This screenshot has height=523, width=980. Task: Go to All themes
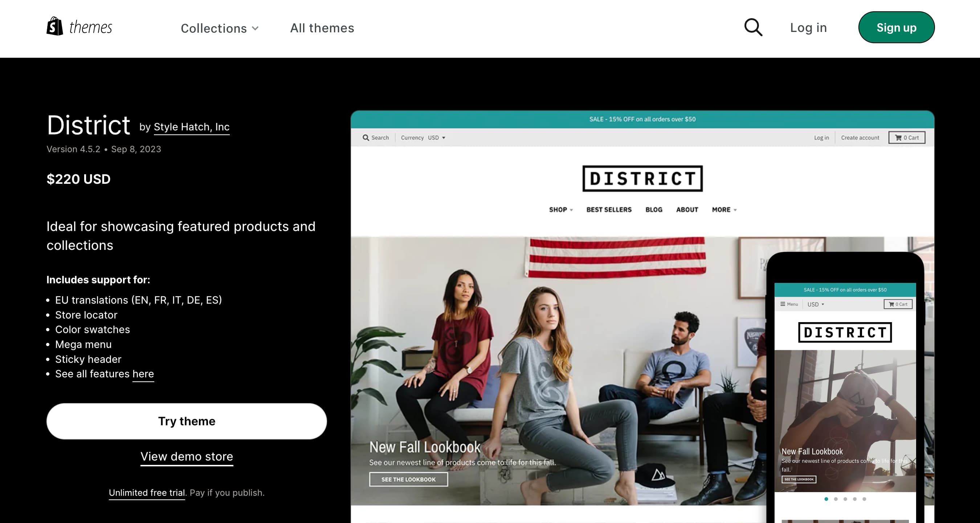click(x=322, y=28)
